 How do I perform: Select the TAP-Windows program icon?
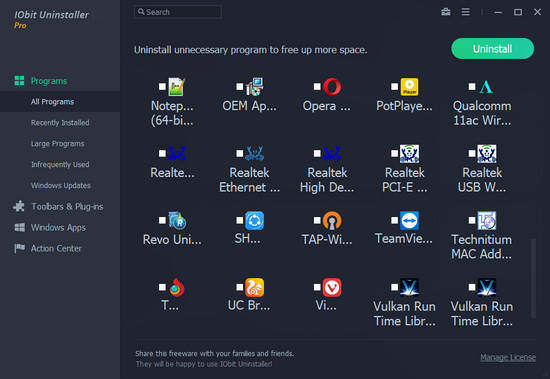(332, 220)
